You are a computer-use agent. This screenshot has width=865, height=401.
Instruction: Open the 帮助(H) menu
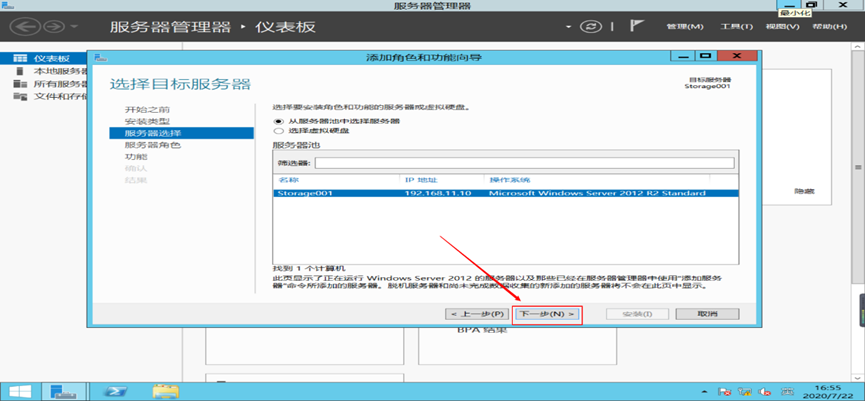coord(829,26)
